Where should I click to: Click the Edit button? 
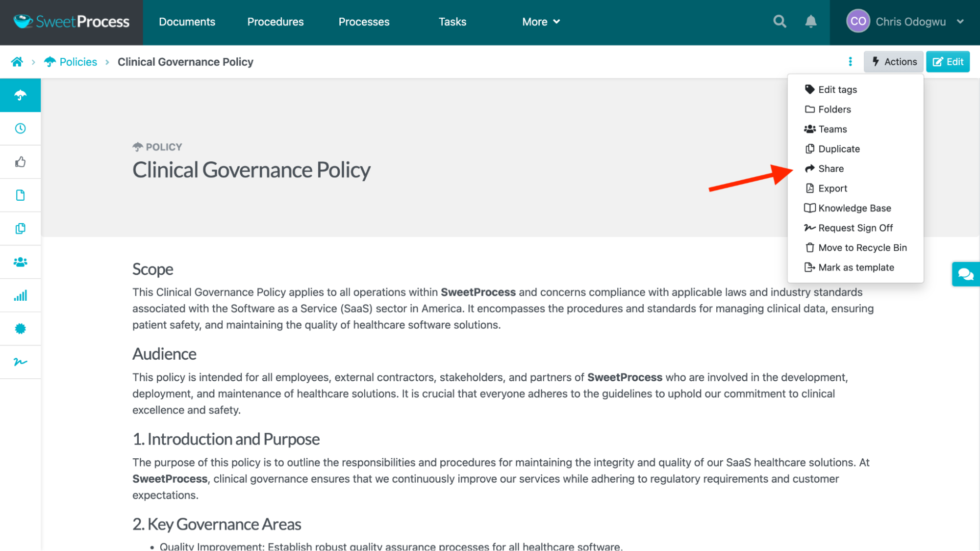click(948, 61)
